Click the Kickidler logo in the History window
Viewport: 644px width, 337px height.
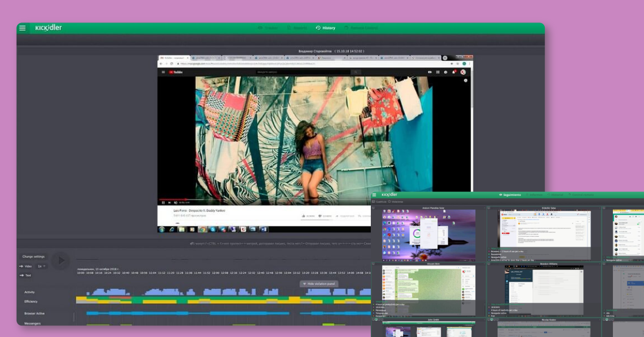pyautogui.click(x=48, y=28)
